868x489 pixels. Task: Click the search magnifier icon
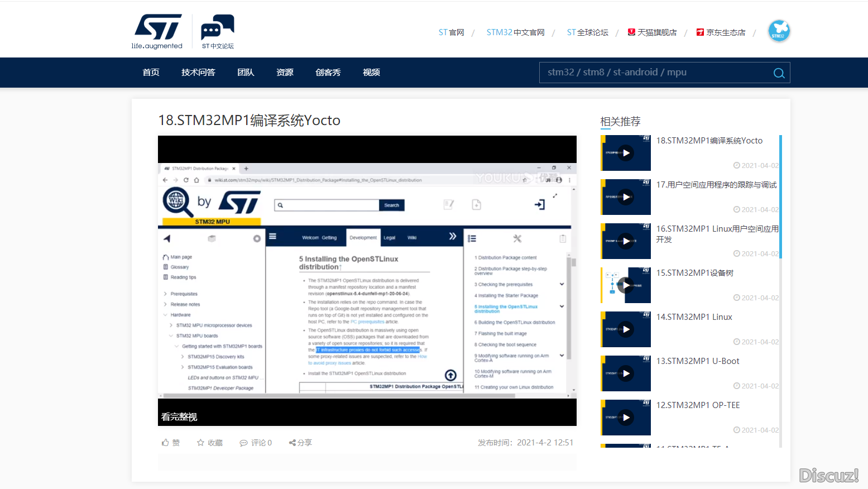coord(779,73)
